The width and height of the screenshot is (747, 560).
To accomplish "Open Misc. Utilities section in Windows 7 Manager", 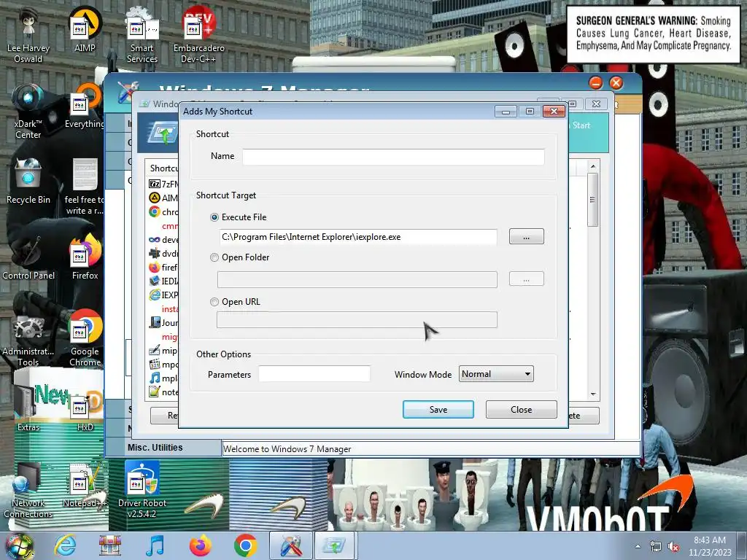I will (155, 448).
